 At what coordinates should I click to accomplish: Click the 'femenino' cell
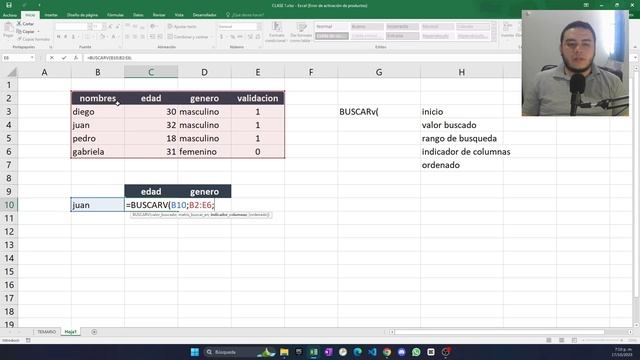click(204, 151)
